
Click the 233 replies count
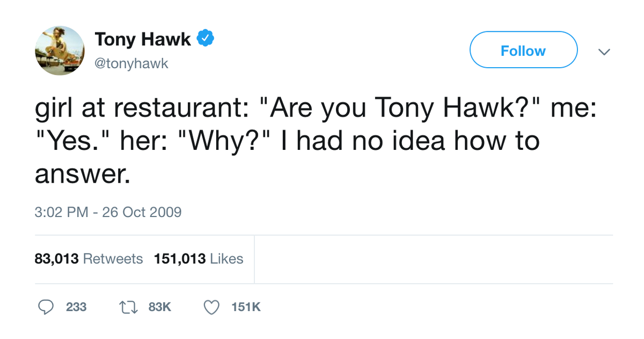(x=76, y=307)
